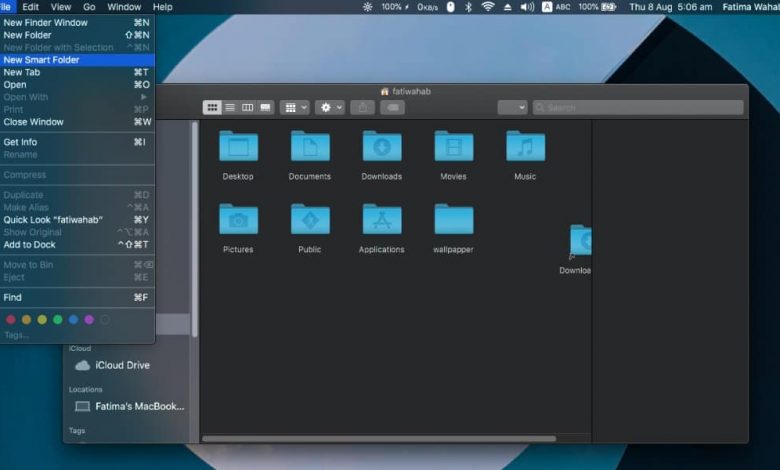780x470 pixels.
Task: Click the Downloads alias icon at right edge
Action: (x=580, y=242)
